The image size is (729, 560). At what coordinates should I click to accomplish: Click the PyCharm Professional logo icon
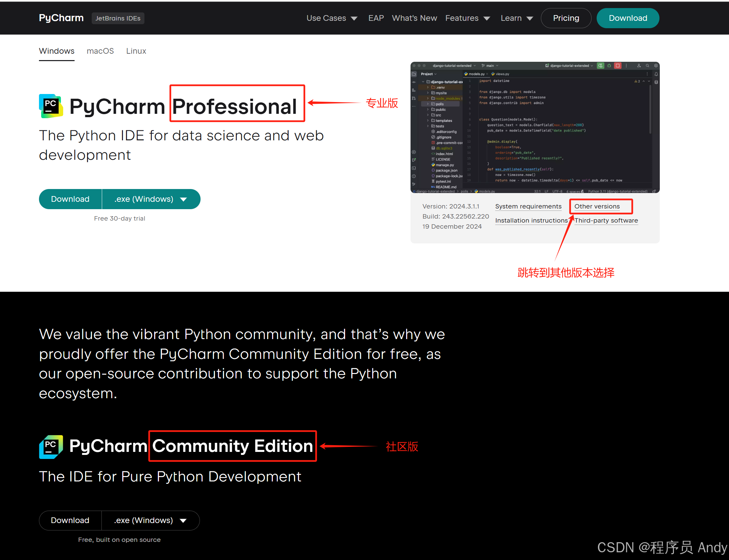coord(51,106)
